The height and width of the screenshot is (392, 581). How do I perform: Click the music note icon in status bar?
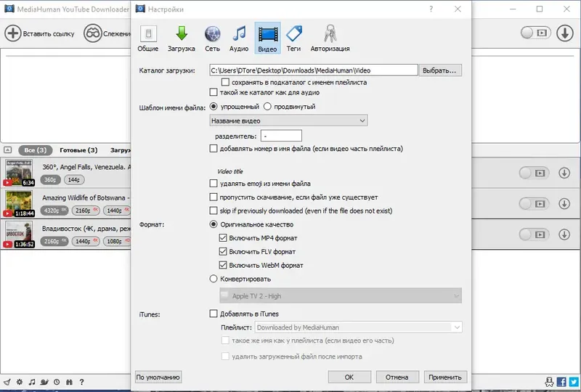click(x=32, y=382)
